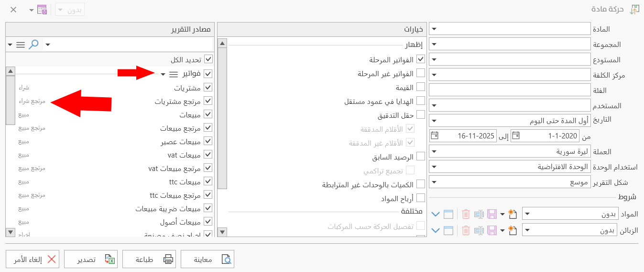
Task: Uncheck the تحديد الكل checkbox
Action: tap(208, 60)
